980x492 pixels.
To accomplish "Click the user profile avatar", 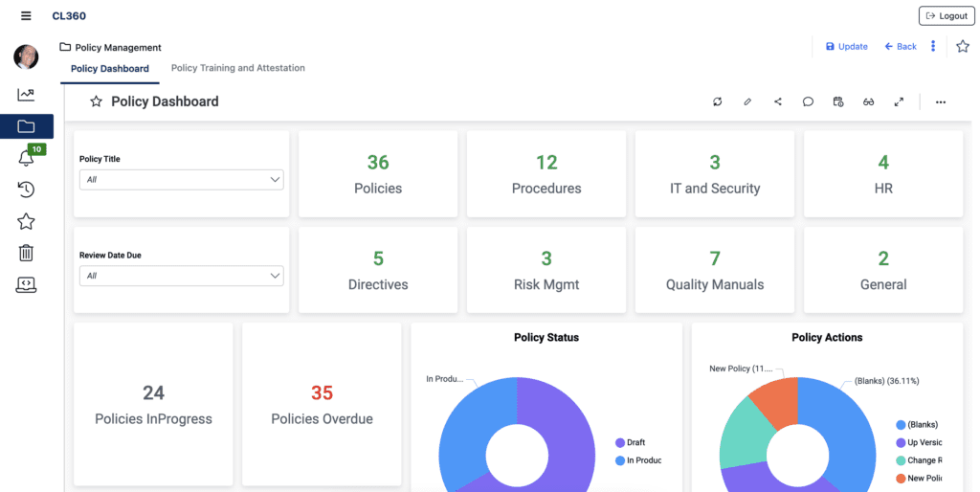I will coord(26,56).
